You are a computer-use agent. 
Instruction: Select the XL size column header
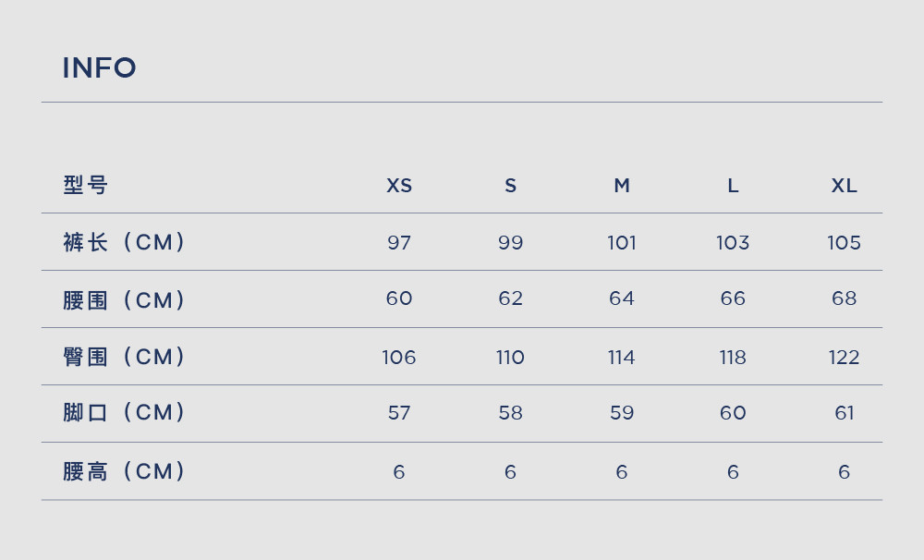tap(844, 186)
